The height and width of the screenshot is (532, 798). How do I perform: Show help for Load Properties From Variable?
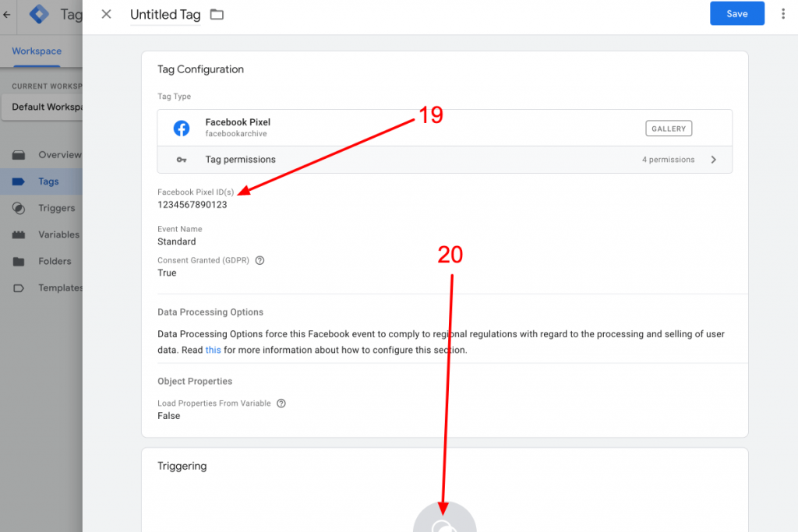(x=281, y=403)
